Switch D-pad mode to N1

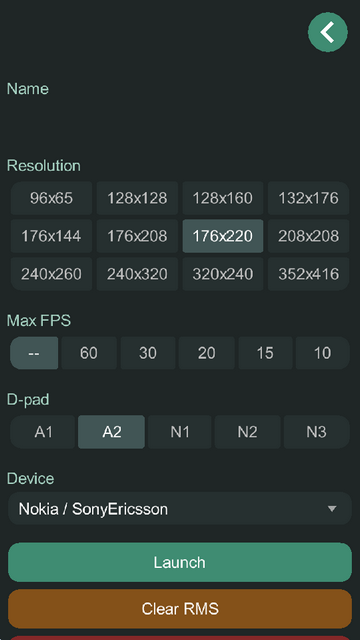180,432
